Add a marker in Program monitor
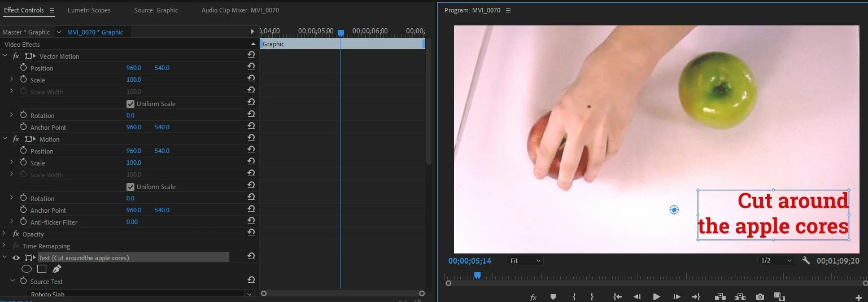Image resolution: width=868 pixels, height=302 pixels. 553,297
